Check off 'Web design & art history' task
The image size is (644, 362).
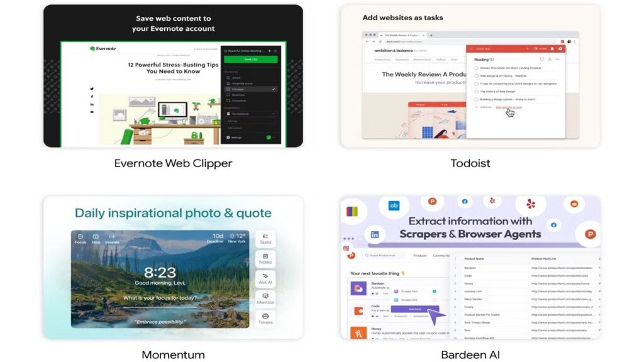[477, 76]
